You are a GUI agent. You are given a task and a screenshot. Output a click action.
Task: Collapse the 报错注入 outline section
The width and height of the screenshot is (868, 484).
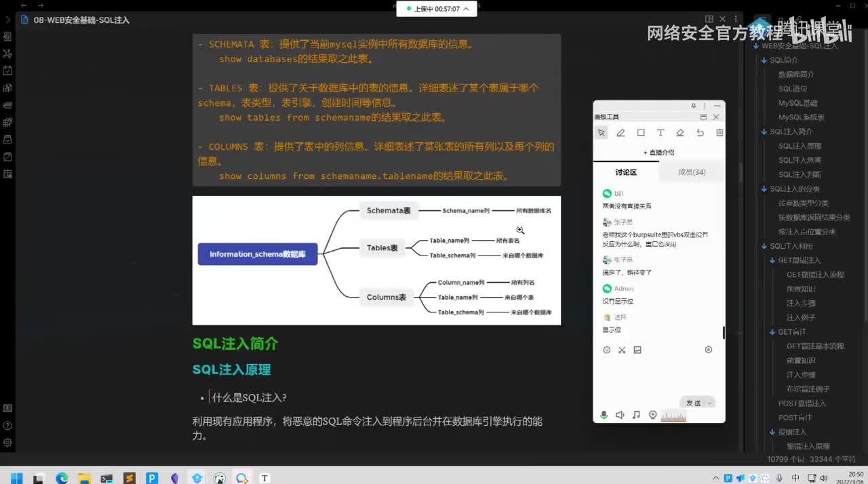point(772,432)
